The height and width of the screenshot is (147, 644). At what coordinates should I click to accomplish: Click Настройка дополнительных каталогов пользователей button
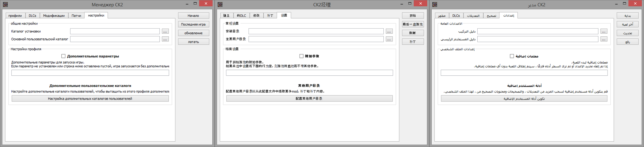click(90, 99)
